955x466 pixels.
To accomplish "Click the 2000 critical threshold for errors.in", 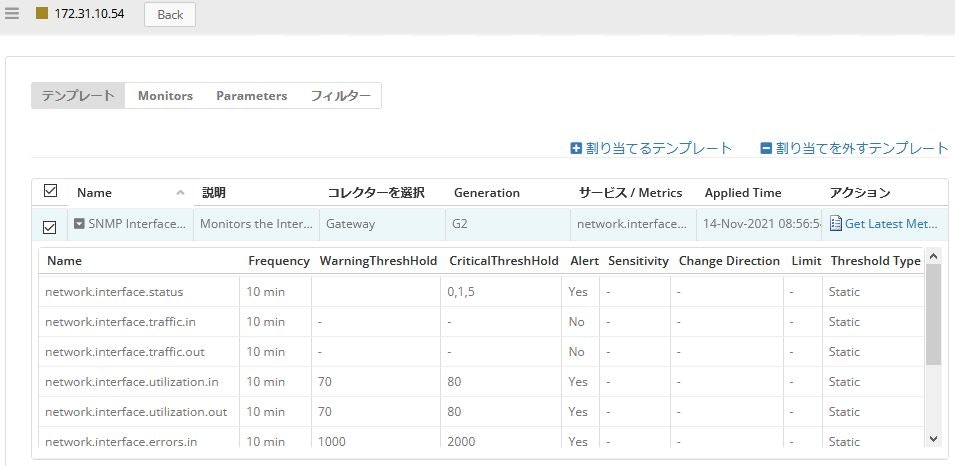I will pyautogui.click(x=461, y=442).
